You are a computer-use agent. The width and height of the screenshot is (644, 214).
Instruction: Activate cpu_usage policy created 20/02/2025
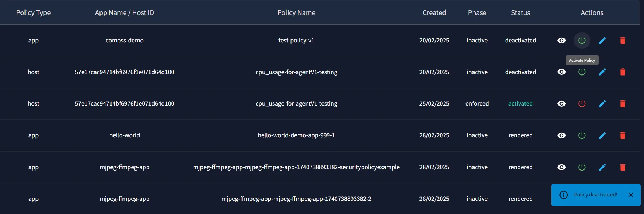point(582,72)
